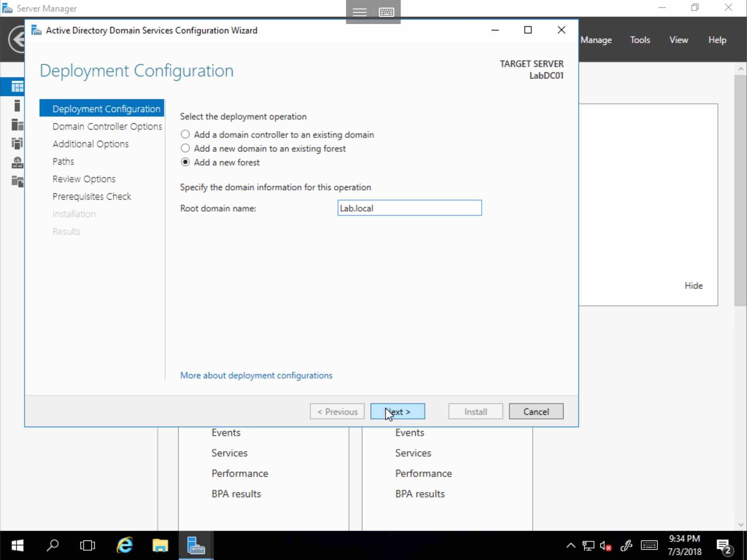Click the wizard title bar icon
The height and width of the screenshot is (560, 747).
36,30
